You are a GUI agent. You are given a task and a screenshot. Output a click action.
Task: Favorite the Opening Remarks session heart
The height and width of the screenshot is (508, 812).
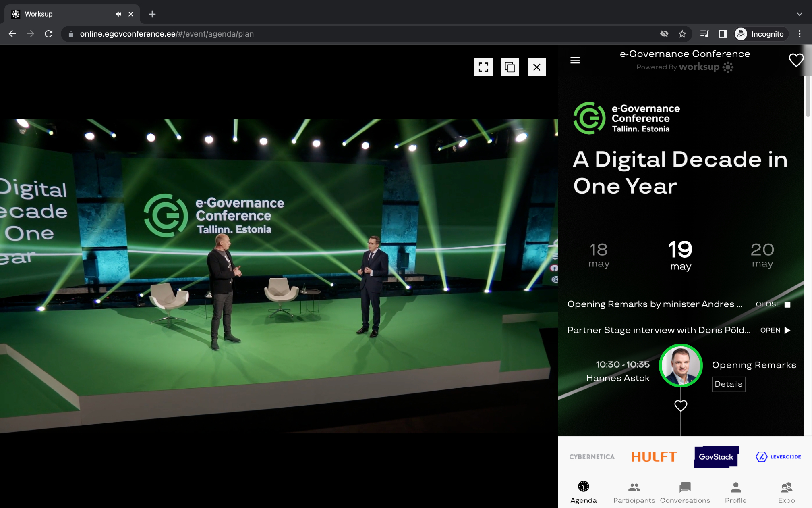coord(681,406)
